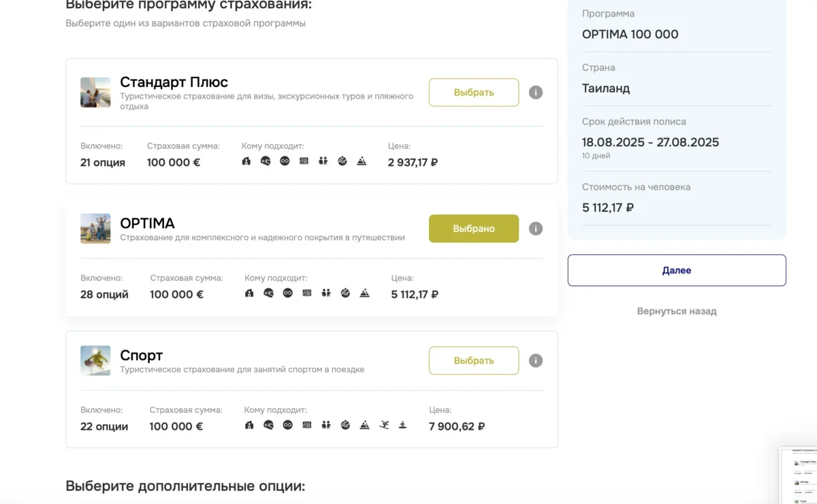
Task: Click the visa card icon in the OPTIMA row
Action: click(x=307, y=293)
